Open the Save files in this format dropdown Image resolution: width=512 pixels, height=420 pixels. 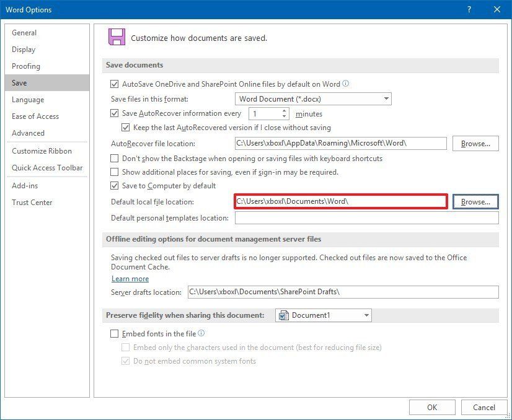pyautogui.click(x=387, y=98)
